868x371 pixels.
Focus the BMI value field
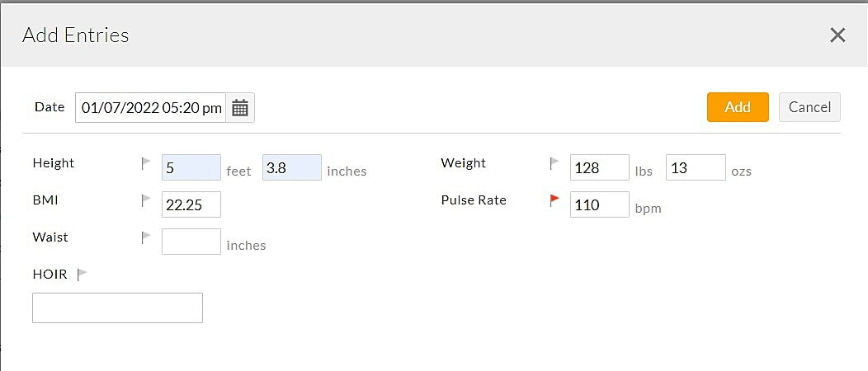191,204
